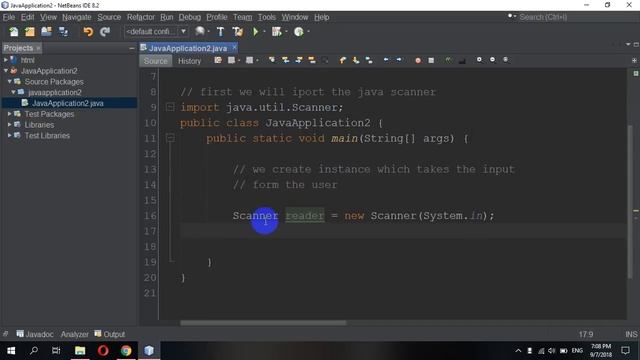Close the JavaApplication2.java editor tab
640x360 pixels.
click(234, 48)
